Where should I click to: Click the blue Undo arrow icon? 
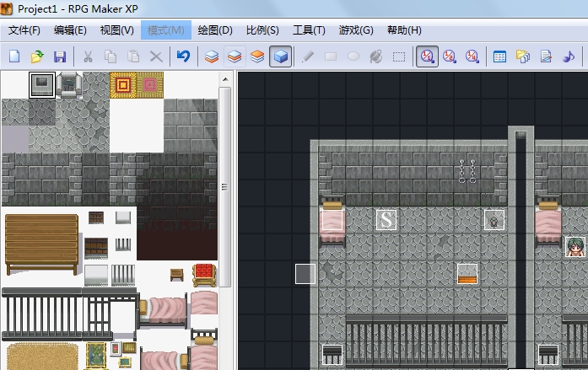[x=183, y=56]
